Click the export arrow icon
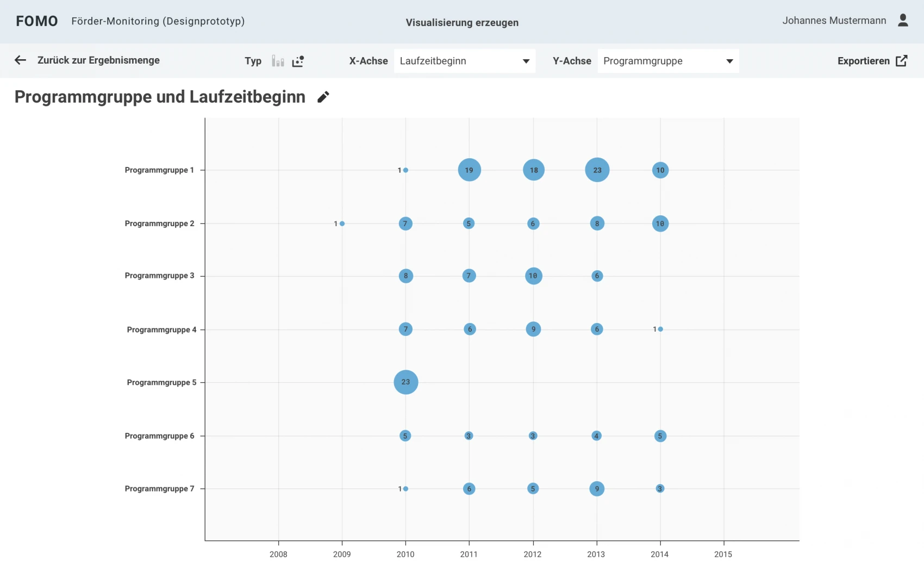 (901, 61)
